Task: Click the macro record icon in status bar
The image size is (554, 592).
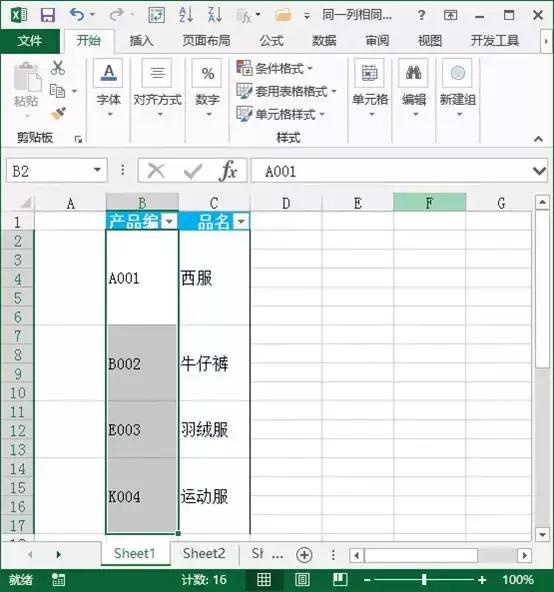Action: pyautogui.click(x=59, y=580)
